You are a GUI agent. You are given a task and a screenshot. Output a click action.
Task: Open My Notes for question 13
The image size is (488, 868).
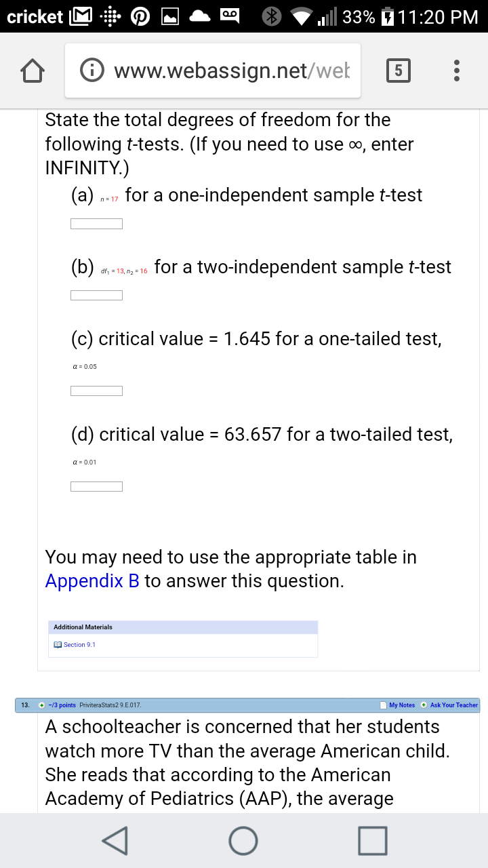coord(402,705)
